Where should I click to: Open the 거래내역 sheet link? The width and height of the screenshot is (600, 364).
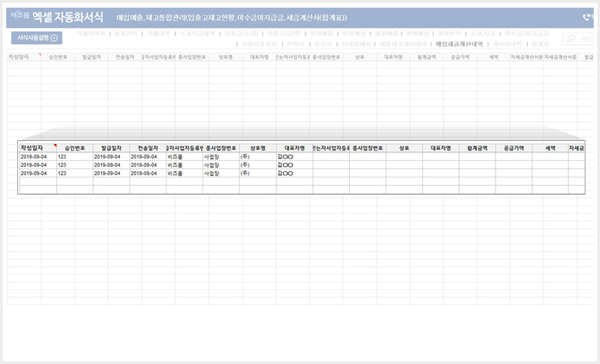(158, 34)
